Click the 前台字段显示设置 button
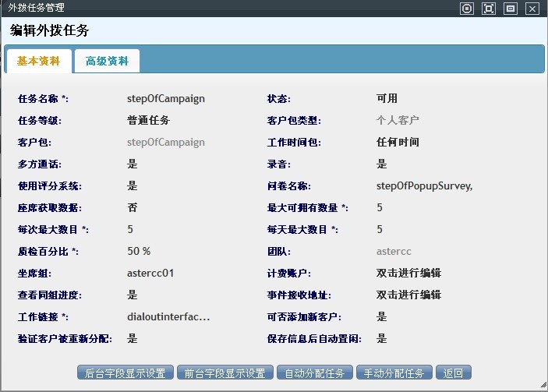The height and width of the screenshot is (392, 548). (225, 373)
